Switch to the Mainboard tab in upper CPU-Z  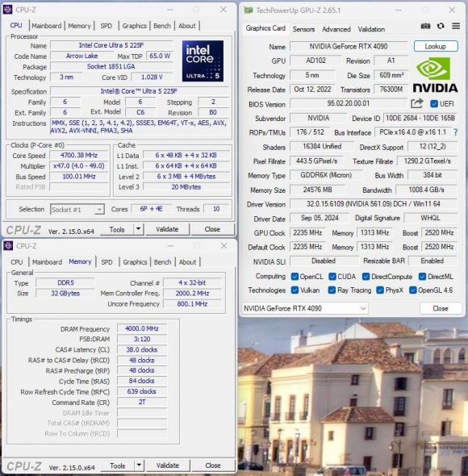pyautogui.click(x=47, y=26)
